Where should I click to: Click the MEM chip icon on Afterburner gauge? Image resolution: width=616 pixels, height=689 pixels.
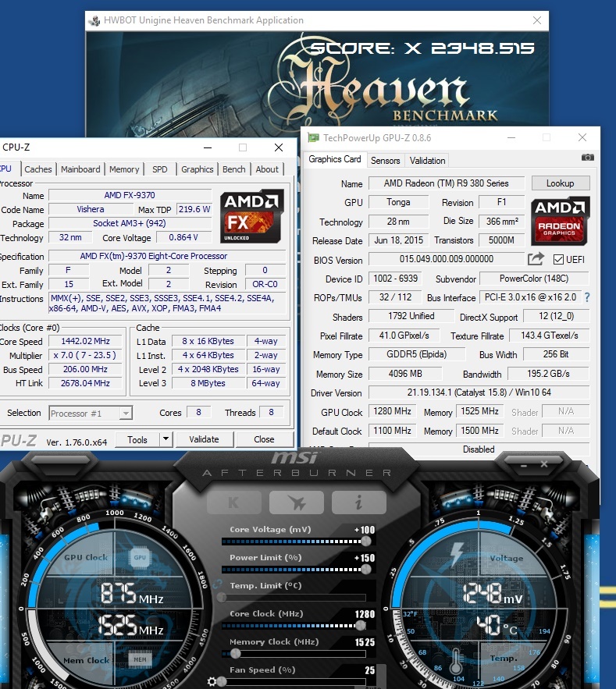140,659
